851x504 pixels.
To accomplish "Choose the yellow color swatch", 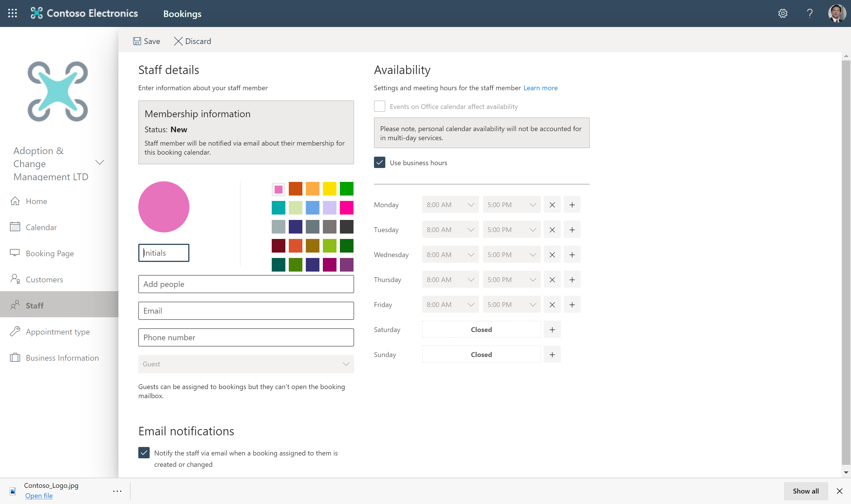I will point(329,189).
